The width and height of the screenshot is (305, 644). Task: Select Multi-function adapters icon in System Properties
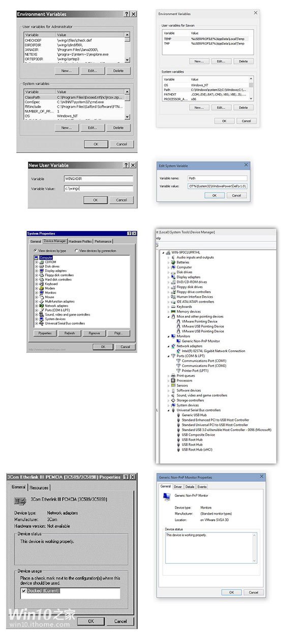[x=42, y=301]
